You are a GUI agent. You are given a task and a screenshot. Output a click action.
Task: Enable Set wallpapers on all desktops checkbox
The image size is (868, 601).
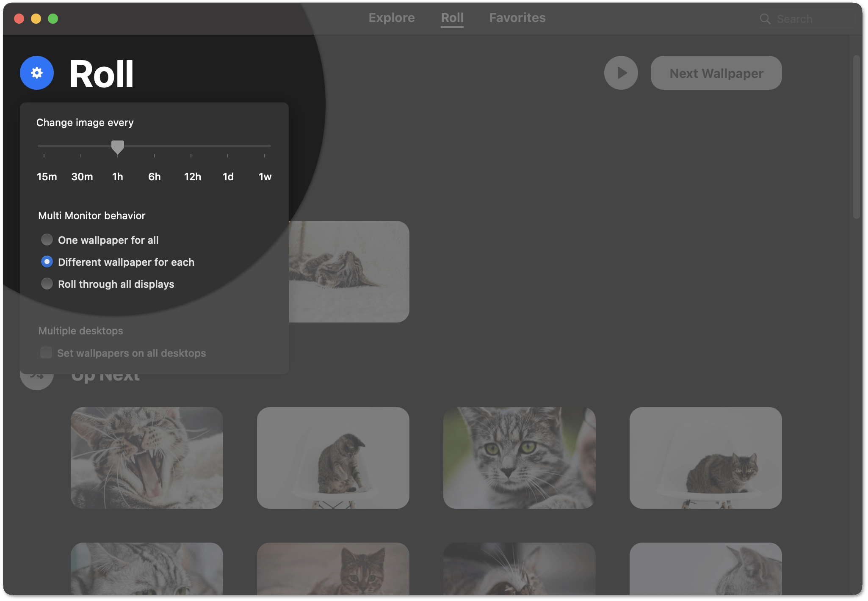[46, 353]
